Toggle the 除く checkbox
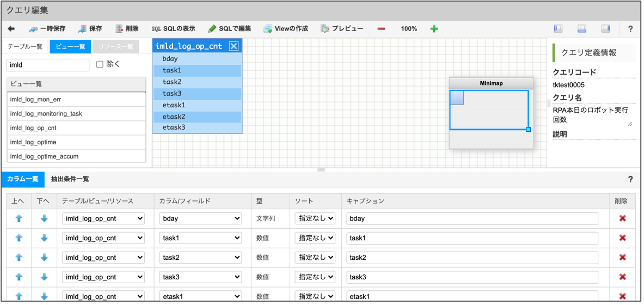Screen dimensions: 644x305 tap(100, 64)
